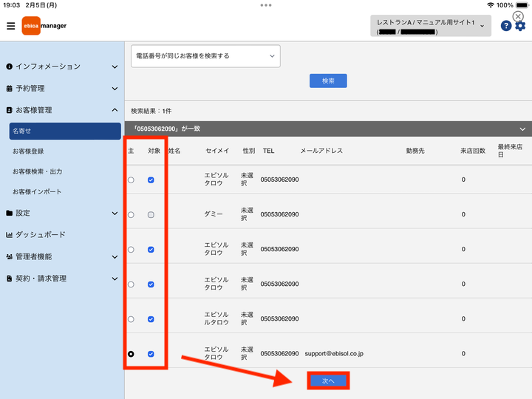The width and height of the screenshot is (532, 399).
Task: Click the 予約管理 calendar icon
Action: 9,89
